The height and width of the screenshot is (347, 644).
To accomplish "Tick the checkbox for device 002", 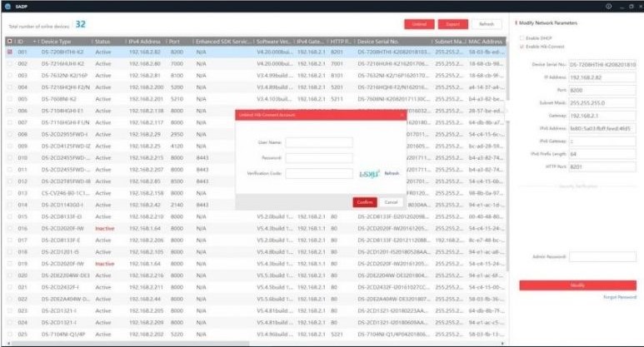I will (9, 64).
